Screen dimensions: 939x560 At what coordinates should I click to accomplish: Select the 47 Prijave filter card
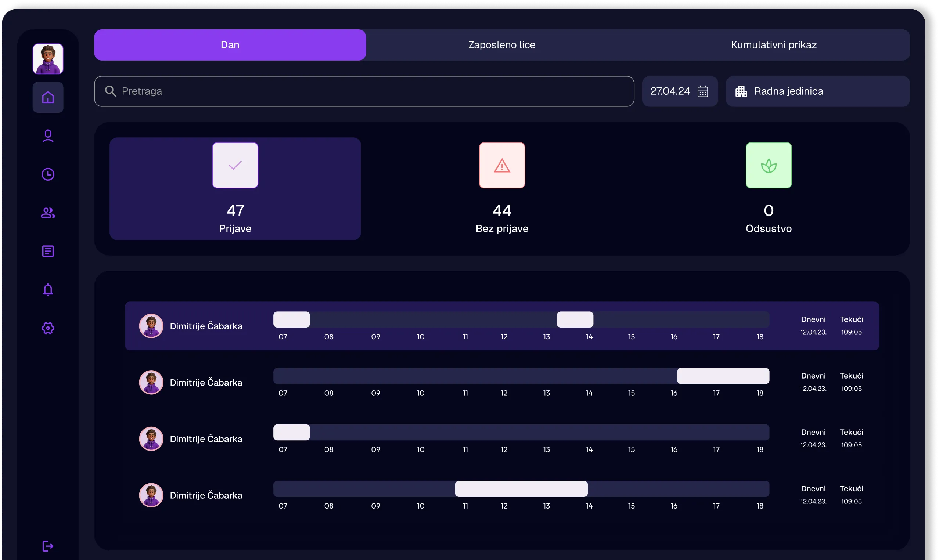point(235,189)
